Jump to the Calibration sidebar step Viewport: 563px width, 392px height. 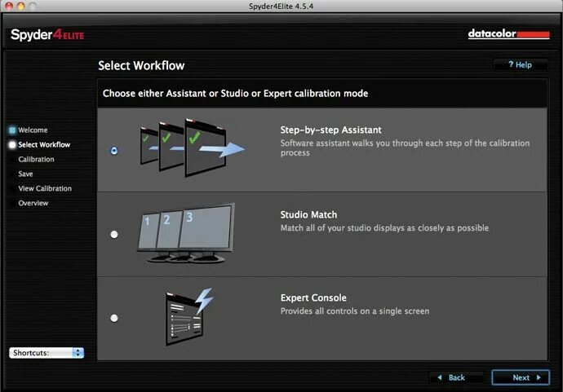point(36,159)
